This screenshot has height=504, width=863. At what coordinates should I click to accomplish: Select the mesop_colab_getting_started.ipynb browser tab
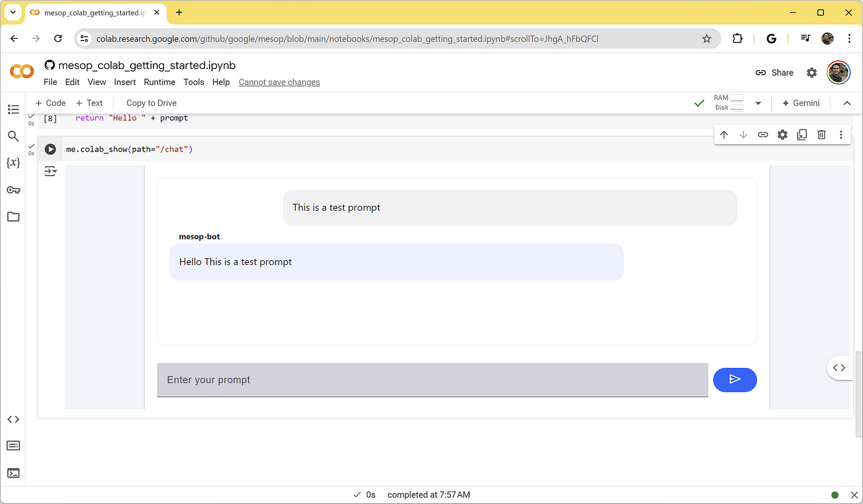point(92,12)
